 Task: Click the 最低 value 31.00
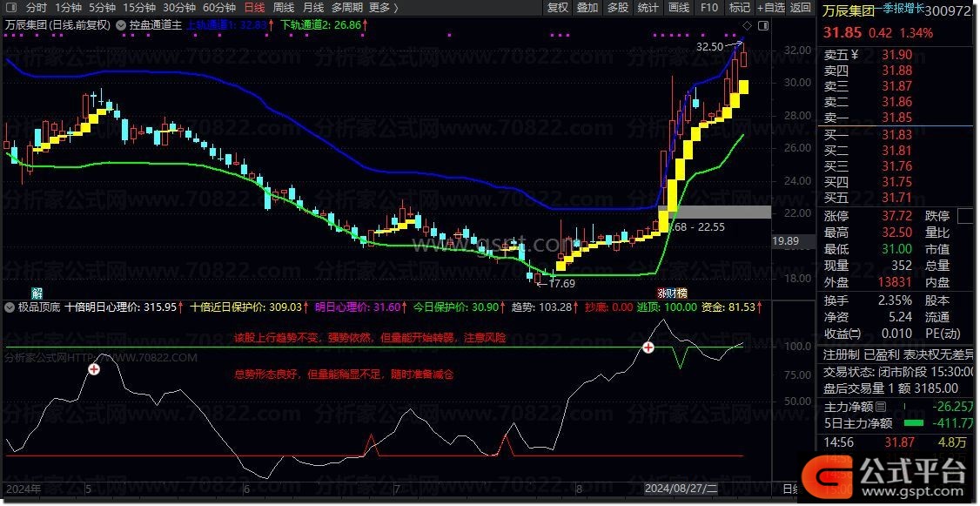pyautogui.click(x=896, y=250)
